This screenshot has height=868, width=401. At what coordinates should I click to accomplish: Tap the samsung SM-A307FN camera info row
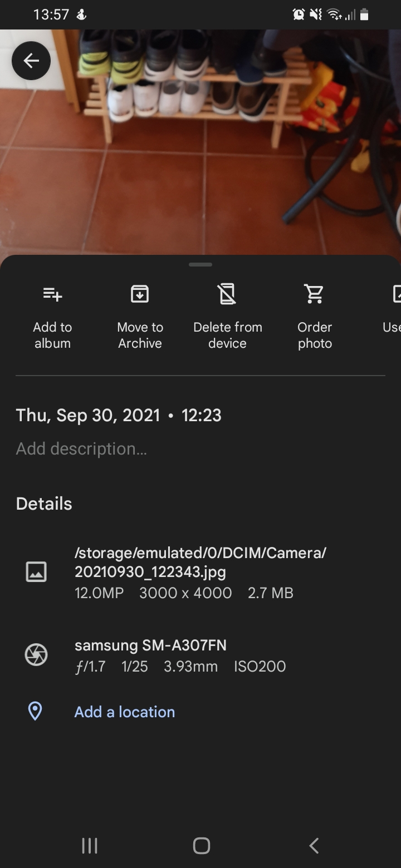(151, 645)
